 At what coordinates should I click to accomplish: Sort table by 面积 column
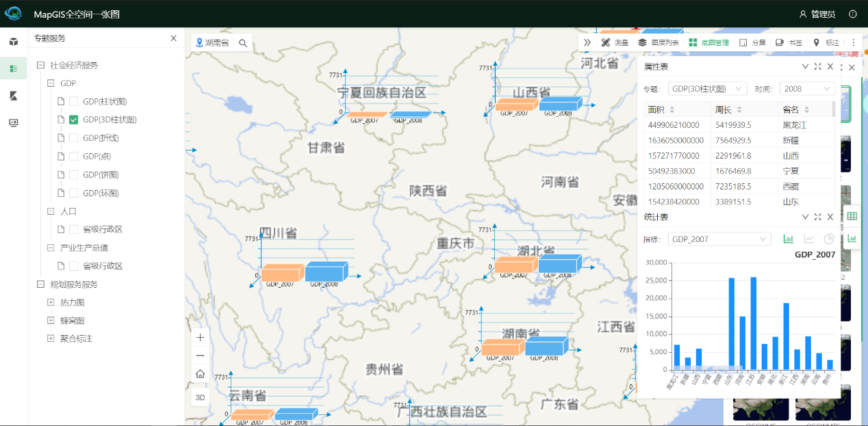coord(672,110)
